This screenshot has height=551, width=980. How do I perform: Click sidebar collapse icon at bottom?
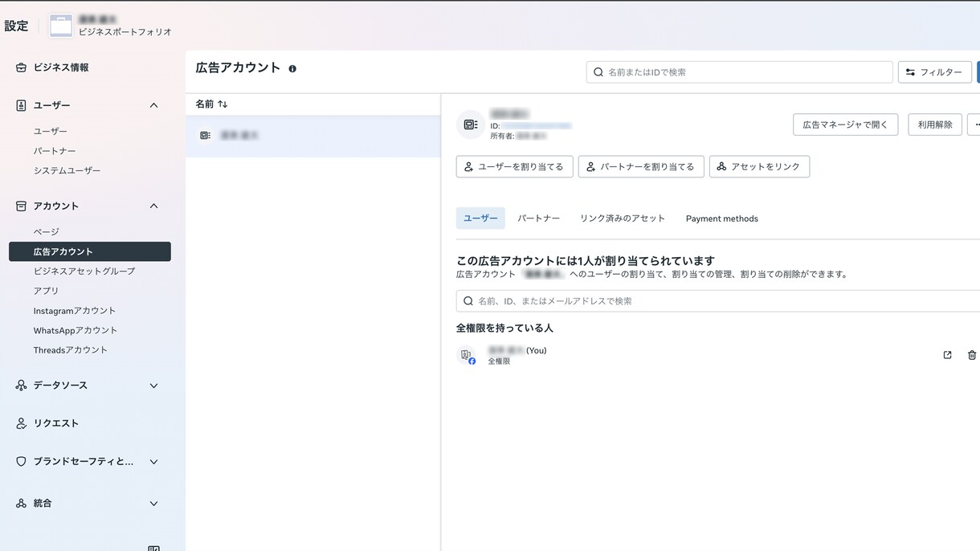(x=154, y=549)
